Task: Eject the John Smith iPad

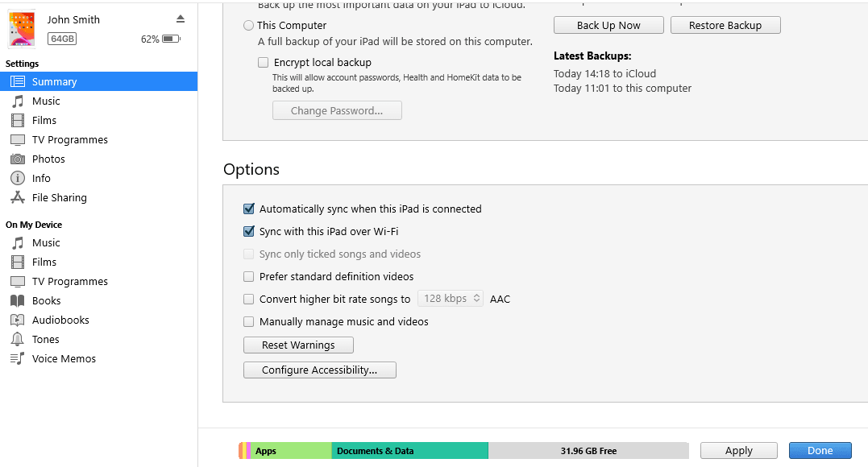Action: click(181, 19)
